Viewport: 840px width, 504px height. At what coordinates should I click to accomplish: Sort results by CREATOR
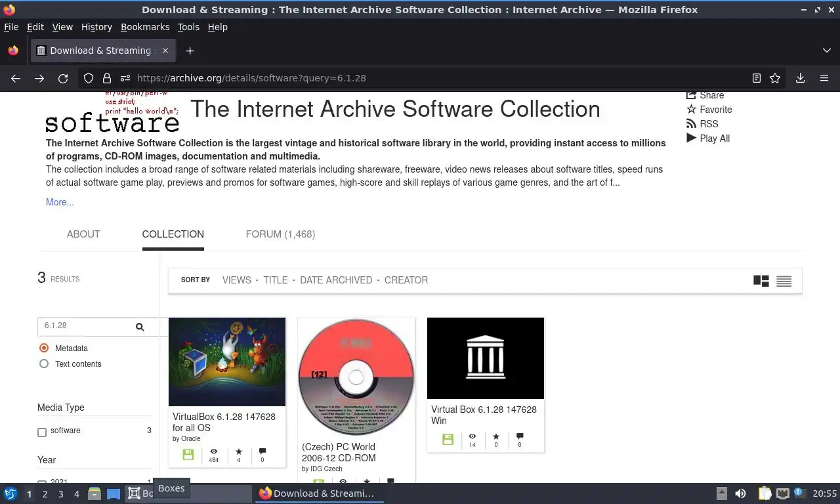coord(406,280)
